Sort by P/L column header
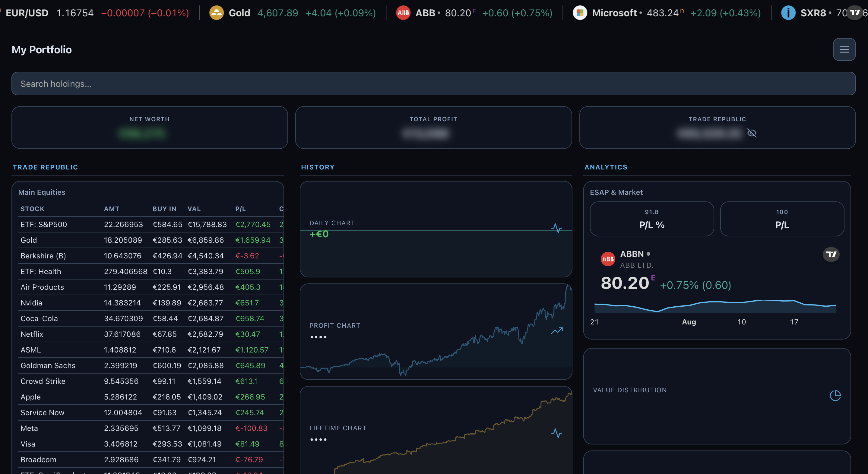Screen dimensions: 868x474 point(240,209)
